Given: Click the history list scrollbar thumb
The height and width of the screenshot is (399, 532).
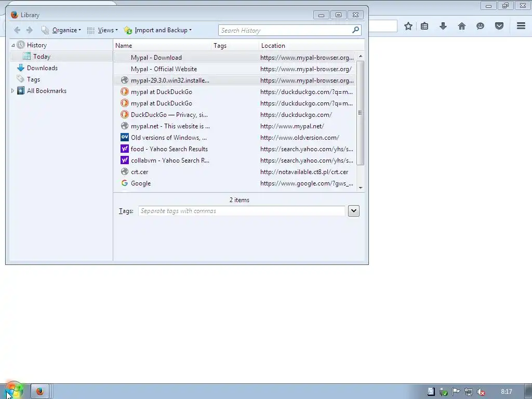Looking at the screenshot, I should coord(361,113).
